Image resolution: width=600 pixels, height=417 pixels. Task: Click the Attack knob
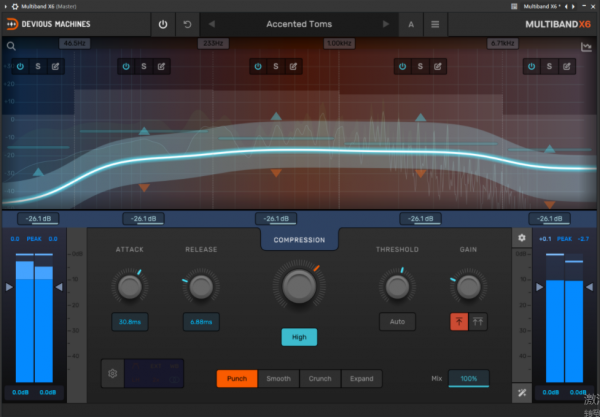pyautogui.click(x=130, y=287)
